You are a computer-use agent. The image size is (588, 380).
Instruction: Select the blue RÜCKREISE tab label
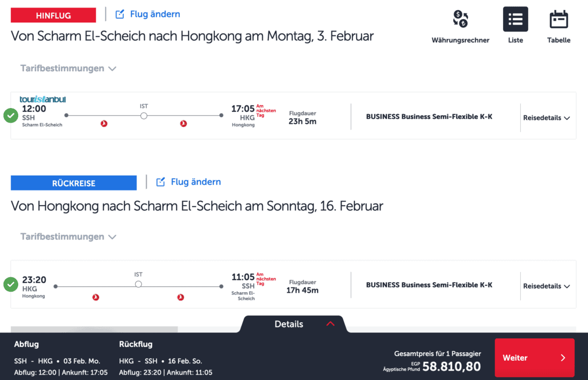click(74, 183)
